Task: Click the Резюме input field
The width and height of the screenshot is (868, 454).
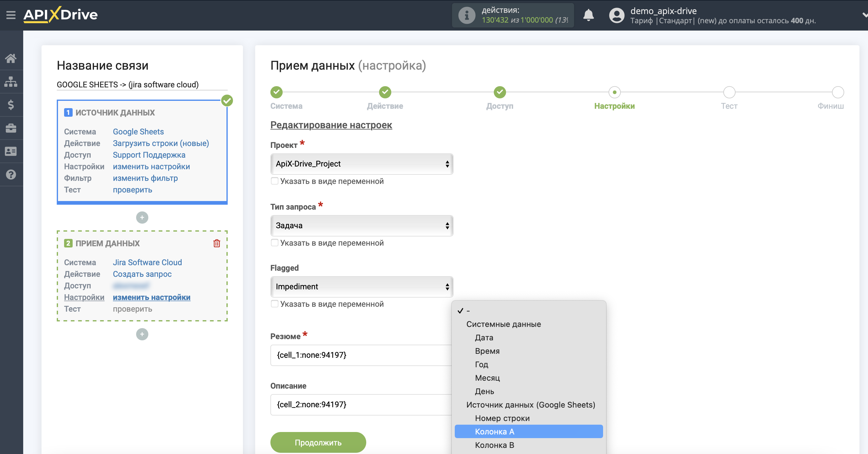Action: click(361, 355)
